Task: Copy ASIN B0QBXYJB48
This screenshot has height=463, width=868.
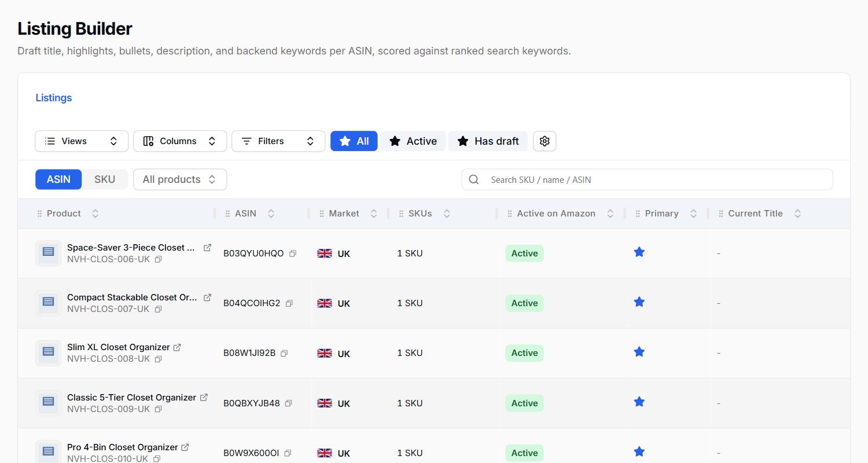Action: (289, 403)
